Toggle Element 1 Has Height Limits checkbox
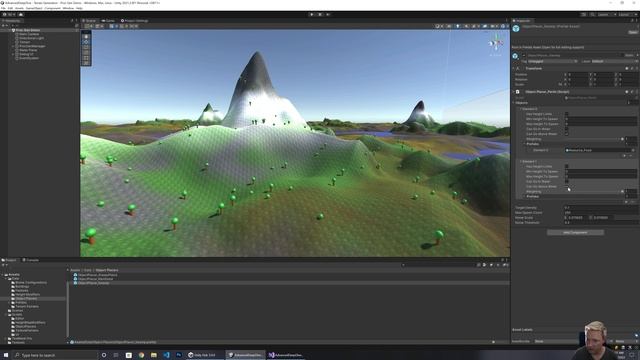 (567, 167)
